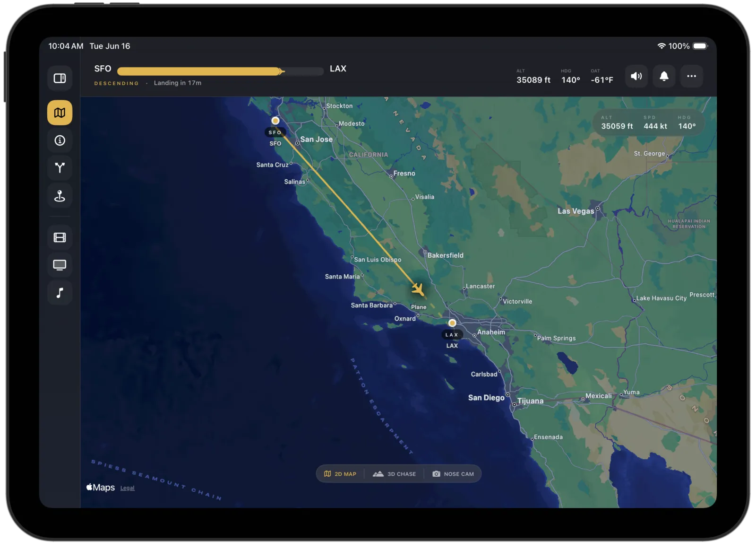This screenshot has height=550, width=756.
Task: Click the San Luis Obispo label
Action: click(378, 260)
